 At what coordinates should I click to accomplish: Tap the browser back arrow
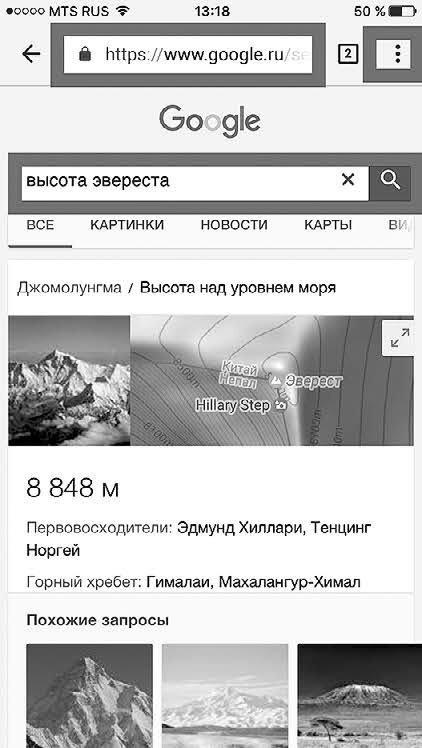(31, 54)
